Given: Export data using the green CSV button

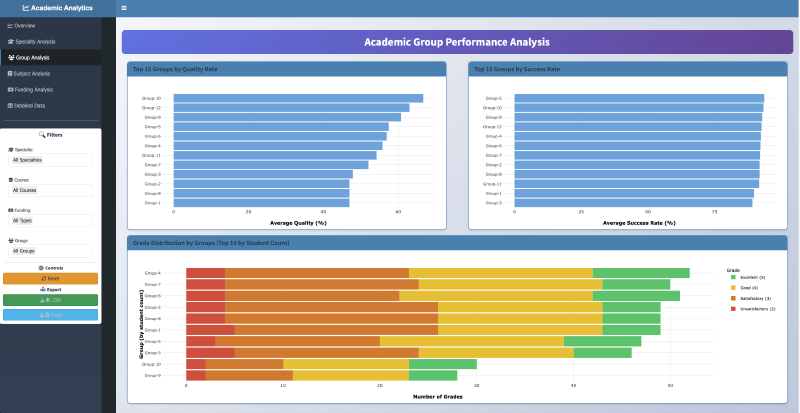Looking at the screenshot, I should click(51, 300).
